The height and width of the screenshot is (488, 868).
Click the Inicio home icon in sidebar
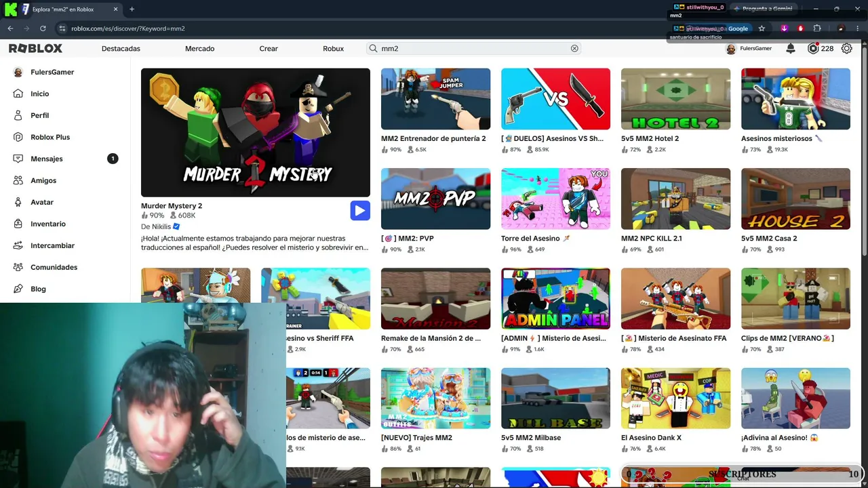[18, 94]
